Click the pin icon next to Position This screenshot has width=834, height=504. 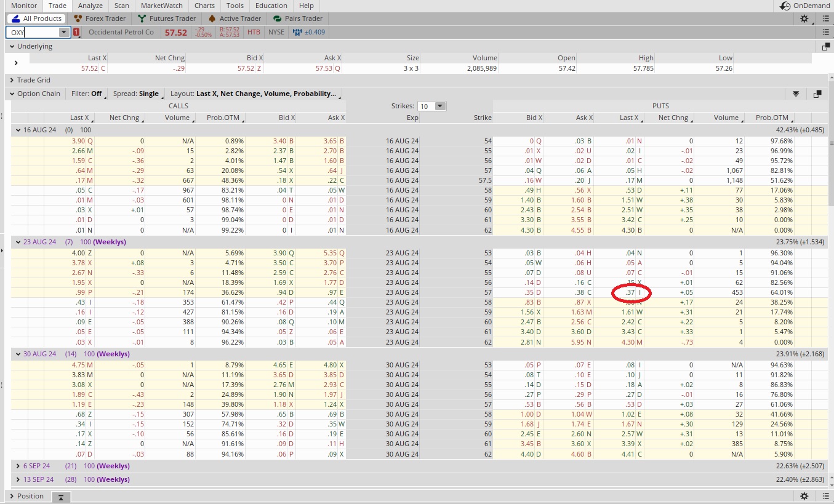click(x=61, y=496)
